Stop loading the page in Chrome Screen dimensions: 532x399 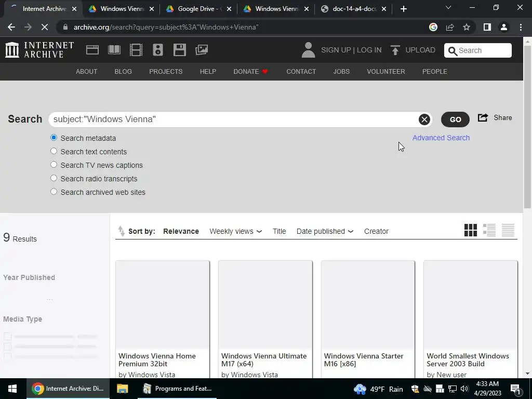click(45, 27)
